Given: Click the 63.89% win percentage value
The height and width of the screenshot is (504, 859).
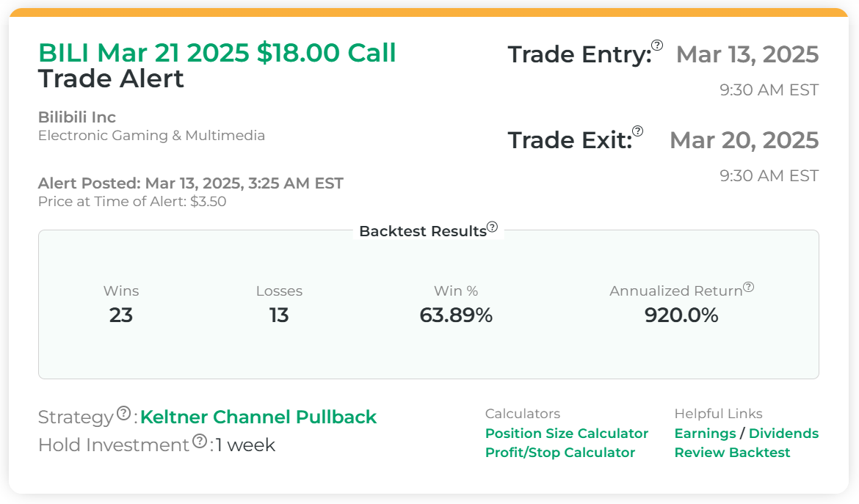Looking at the screenshot, I should tap(456, 315).
